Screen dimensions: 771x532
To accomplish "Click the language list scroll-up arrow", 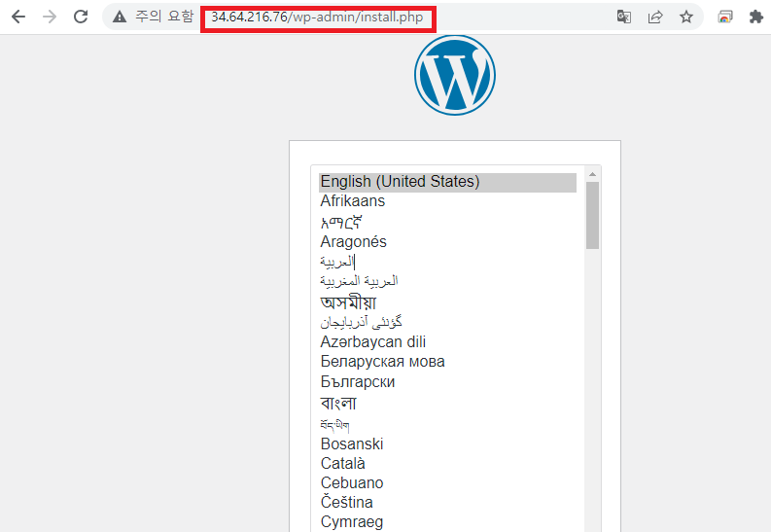I will (592, 174).
